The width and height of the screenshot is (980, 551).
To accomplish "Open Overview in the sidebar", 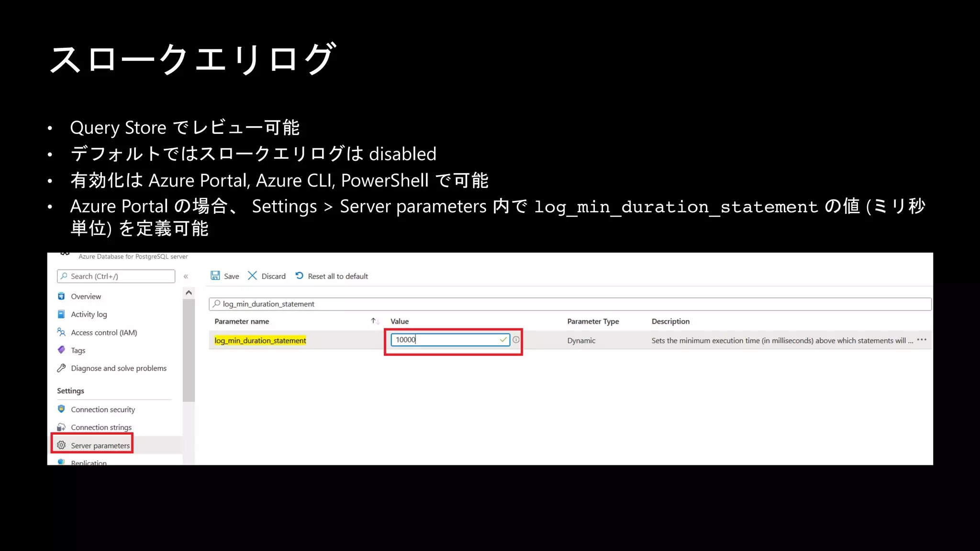I will click(x=86, y=297).
